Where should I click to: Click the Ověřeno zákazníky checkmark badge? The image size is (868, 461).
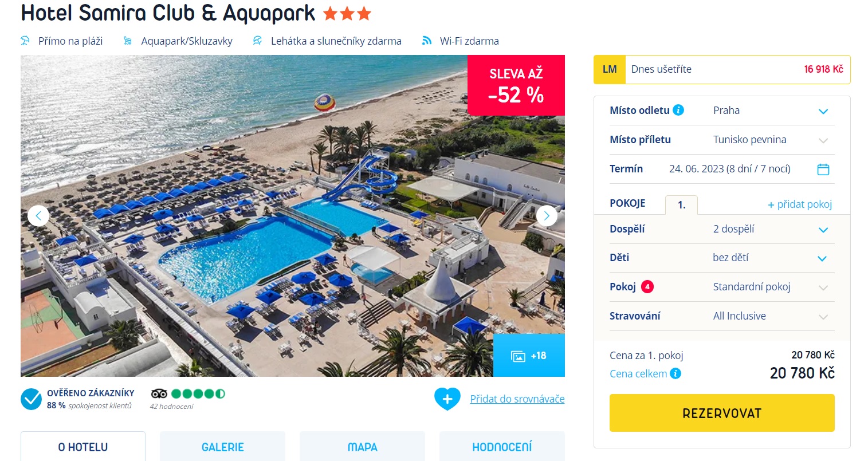pos(32,399)
